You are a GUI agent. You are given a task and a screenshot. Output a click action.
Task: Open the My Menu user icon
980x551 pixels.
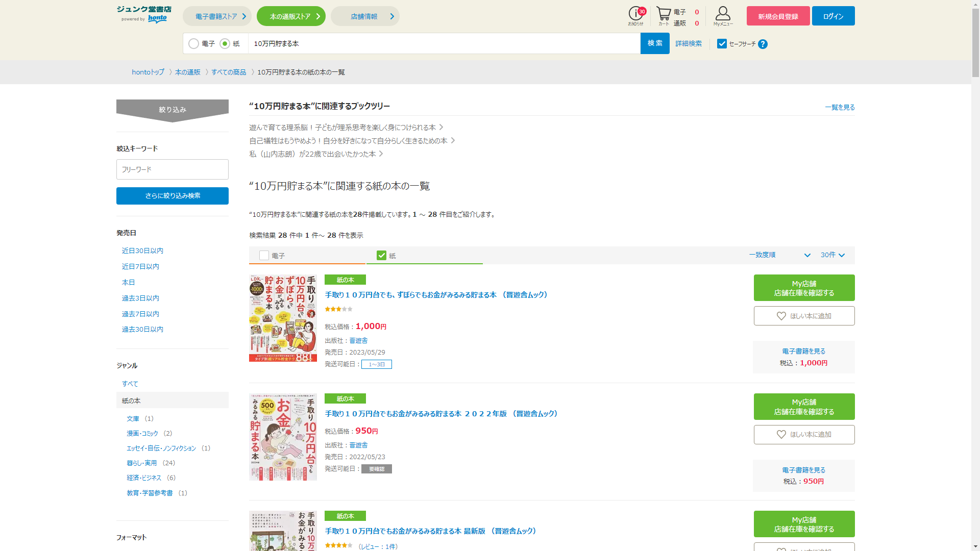point(723,14)
